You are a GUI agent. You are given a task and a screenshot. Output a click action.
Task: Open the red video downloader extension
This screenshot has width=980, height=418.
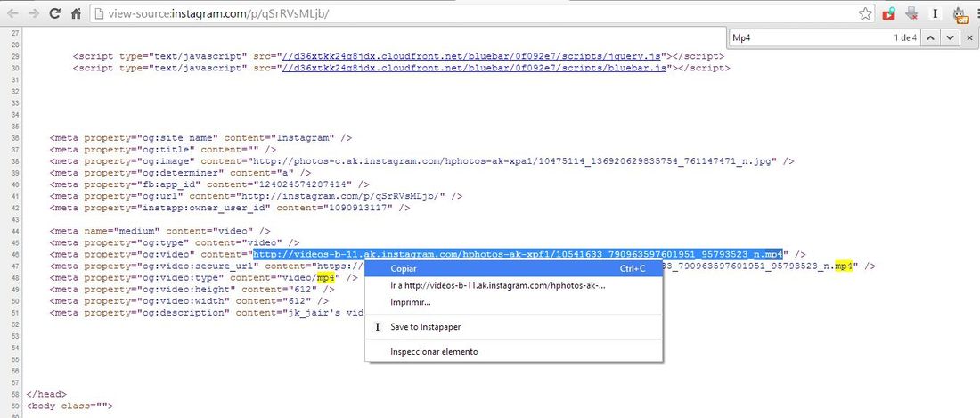coord(889,13)
